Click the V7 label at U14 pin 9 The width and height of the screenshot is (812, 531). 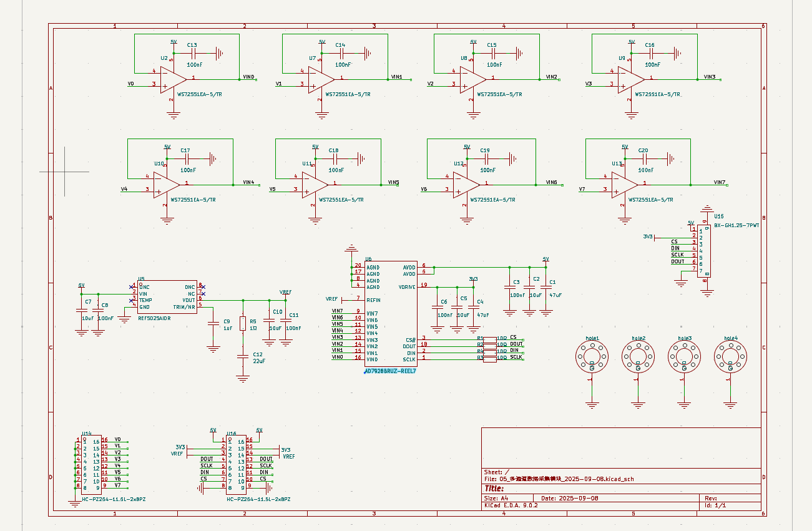coord(117,485)
